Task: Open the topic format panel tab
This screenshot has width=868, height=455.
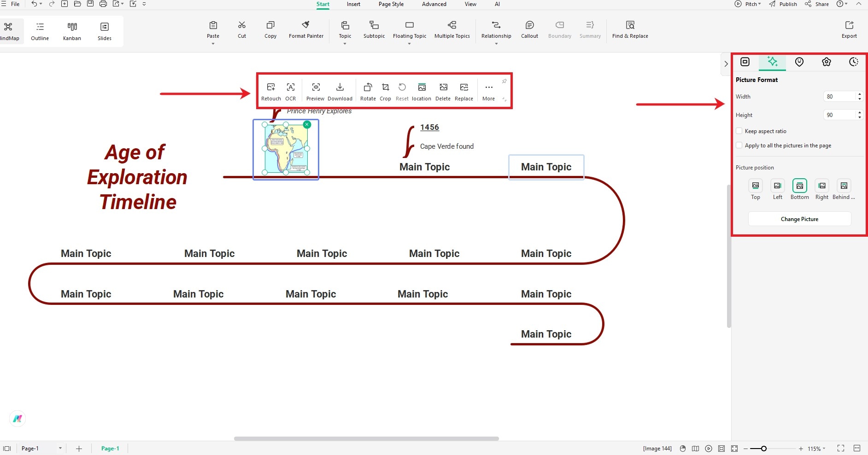Action: pos(745,62)
